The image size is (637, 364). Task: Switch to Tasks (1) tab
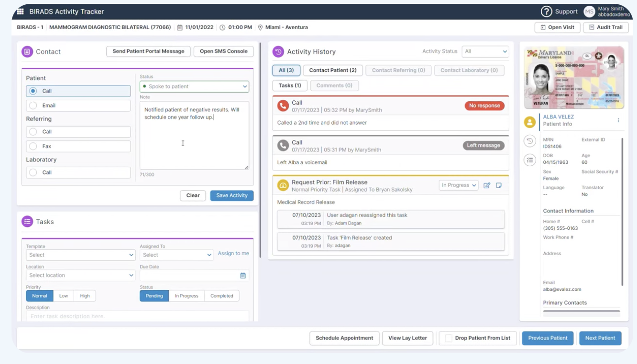click(x=290, y=86)
